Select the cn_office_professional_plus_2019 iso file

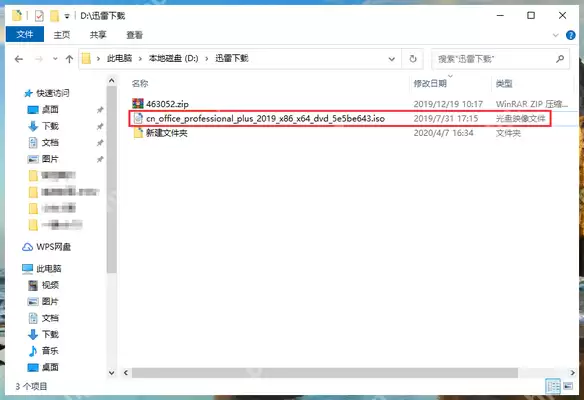click(x=265, y=118)
